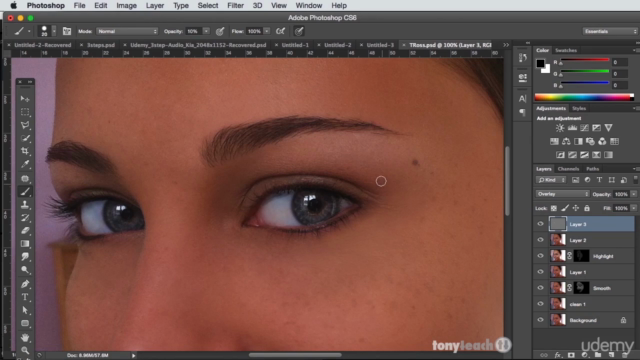Open the Flow slider dropdown
The height and width of the screenshot is (360, 640).
[x=267, y=31]
